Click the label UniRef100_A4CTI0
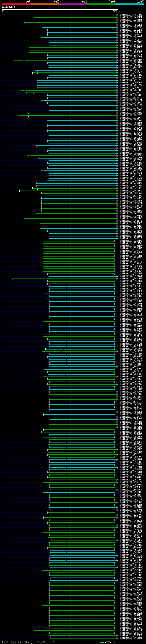This screenshot has width=146, height=644. pos(131,40)
